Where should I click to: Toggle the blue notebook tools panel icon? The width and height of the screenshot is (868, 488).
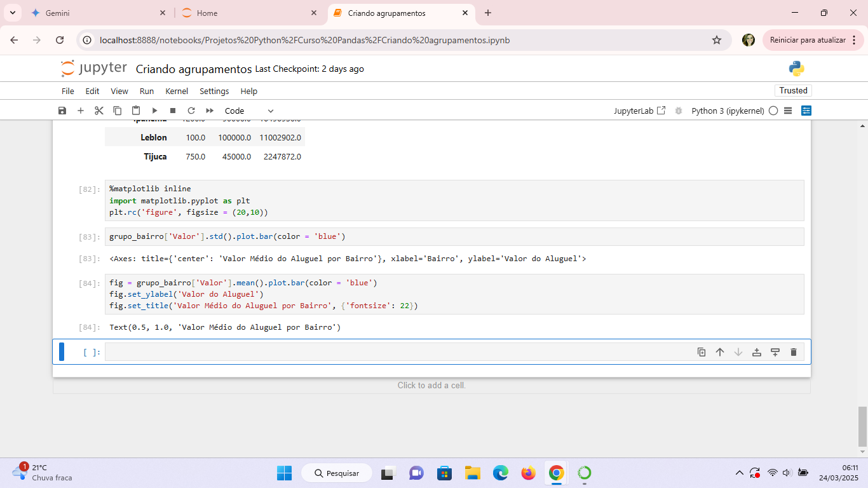coord(806,111)
